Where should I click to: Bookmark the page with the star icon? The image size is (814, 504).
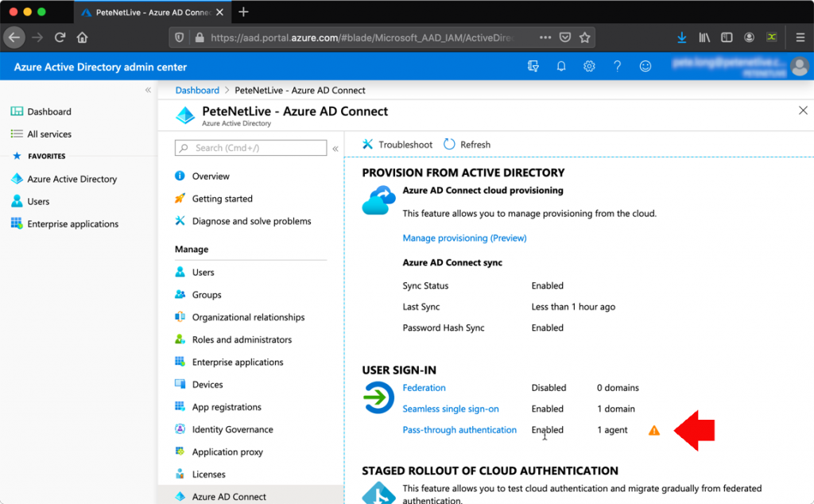(x=585, y=37)
